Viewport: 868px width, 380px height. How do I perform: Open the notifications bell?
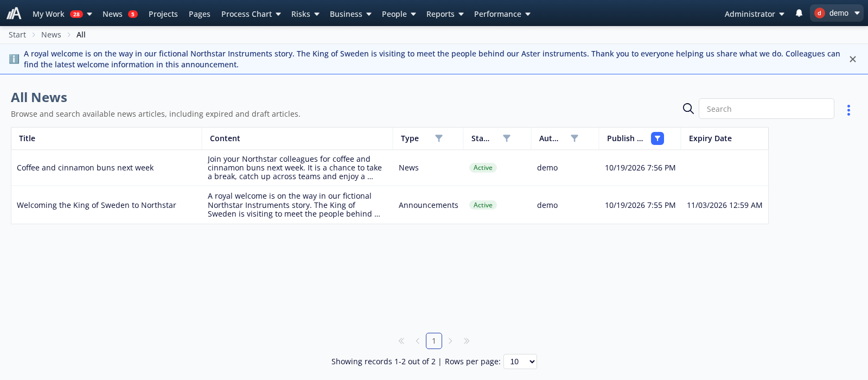click(x=799, y=13)
